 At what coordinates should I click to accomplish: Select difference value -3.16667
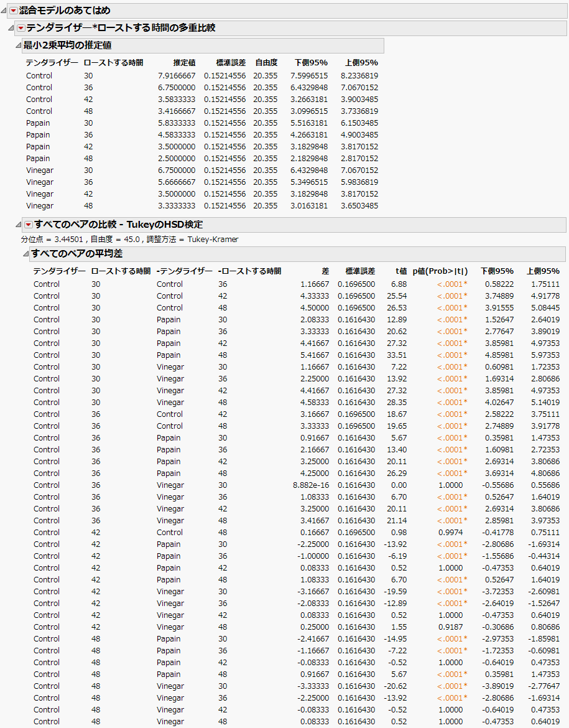(313, 592)
